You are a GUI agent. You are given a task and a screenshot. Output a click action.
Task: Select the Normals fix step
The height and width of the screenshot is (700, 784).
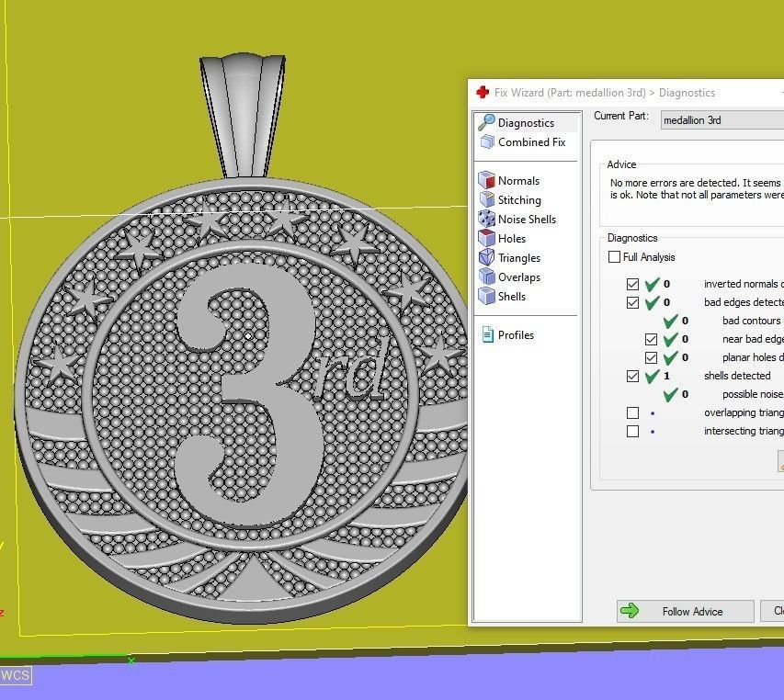pos(518,181)
